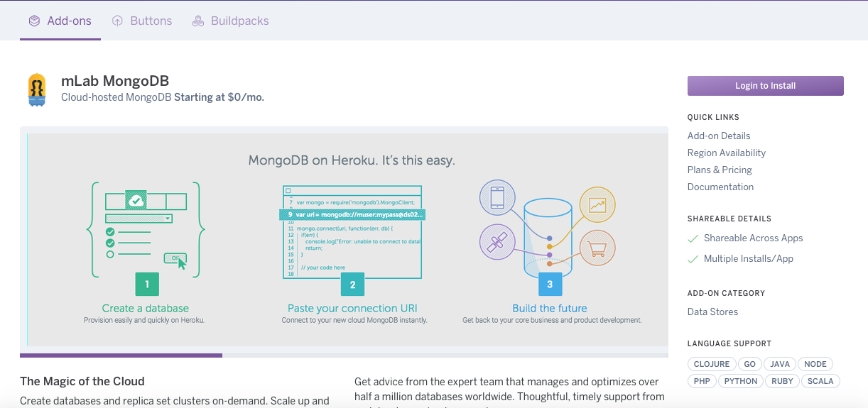The image size is (868, 408).
Task: Click the database cylinder illustration
Action: click(x=548, y=237)
